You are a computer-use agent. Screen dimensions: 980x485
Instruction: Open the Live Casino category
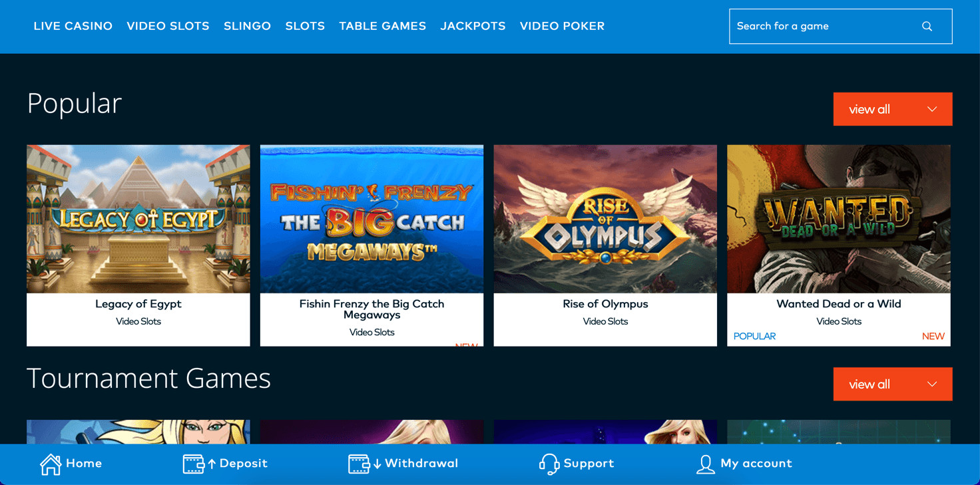[73, 26]
